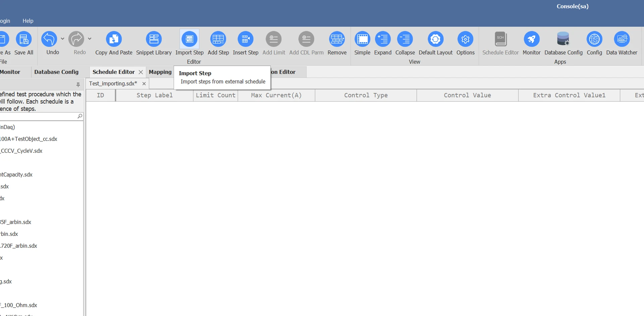Click the Remove step icon
This screenshot has height=316, width=644.
click(337, 39)
